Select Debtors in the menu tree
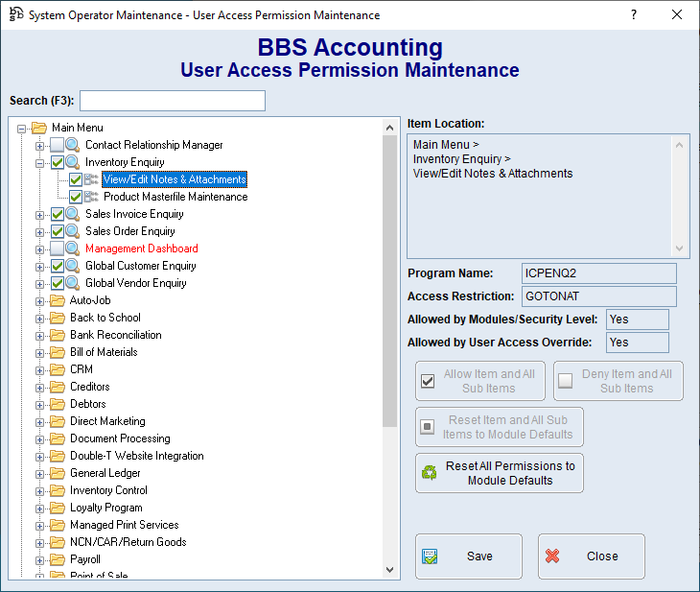700x592 pixels. click(87, 404)
